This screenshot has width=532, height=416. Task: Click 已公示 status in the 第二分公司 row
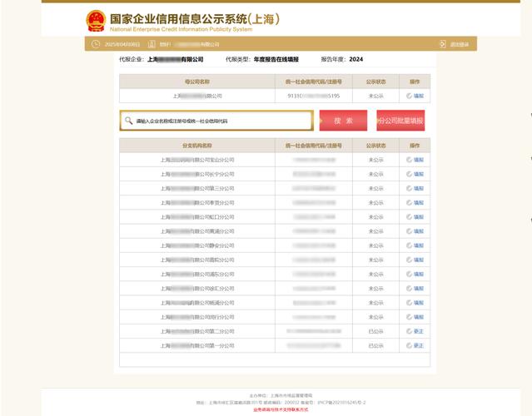(375, 331)
